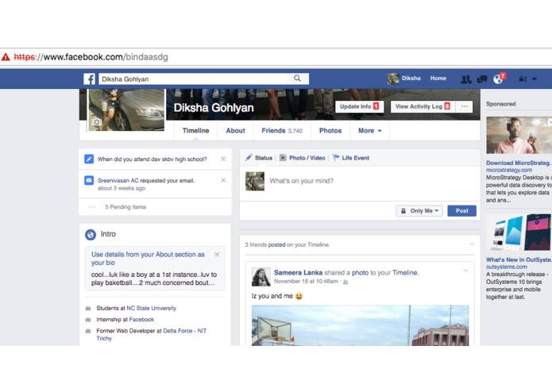Screen dimensions: 552x392
Task: Click the Diksha Gohlyan cover name
Action: (x=214, y=108)
